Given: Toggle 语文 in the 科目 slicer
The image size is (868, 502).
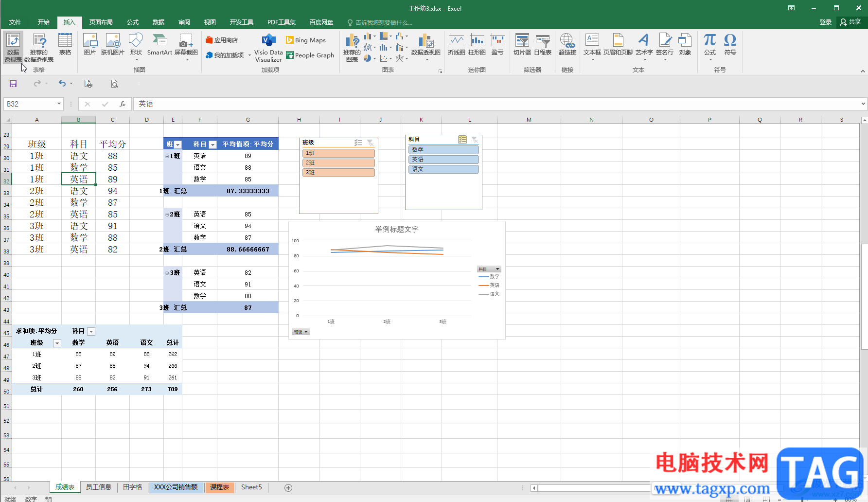Looking at the screenshot, I should [x=443, y=169].
